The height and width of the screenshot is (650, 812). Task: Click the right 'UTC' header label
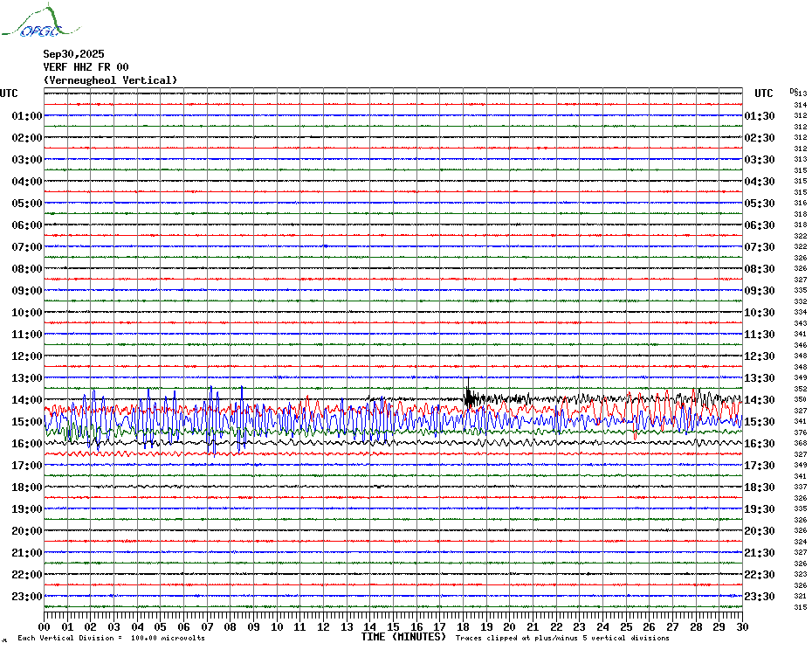763,93
